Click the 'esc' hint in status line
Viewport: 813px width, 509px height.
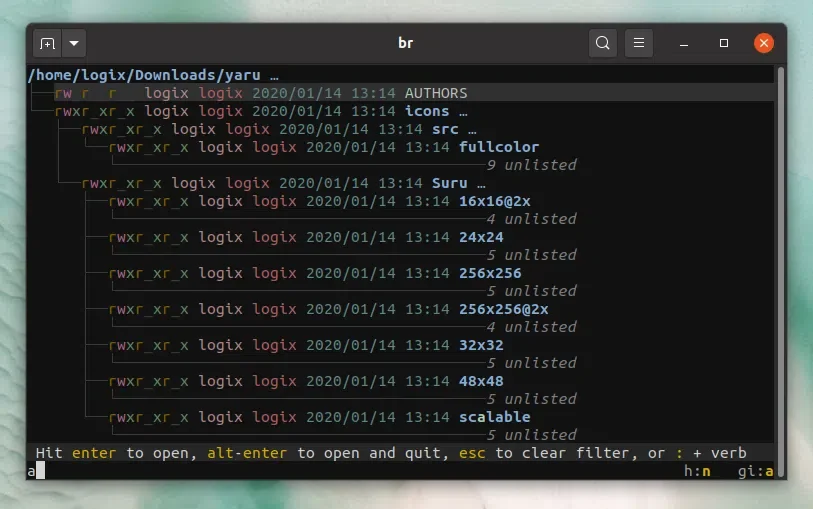472,453
